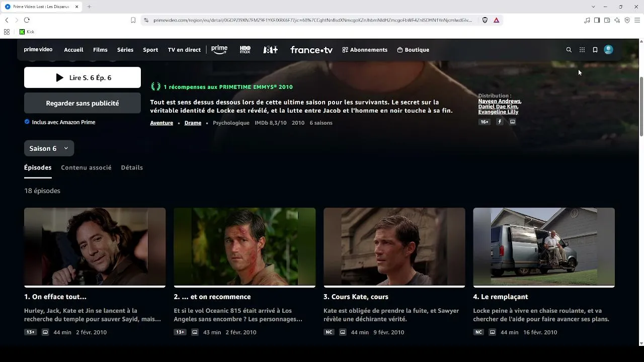Open TV en direct in the navigation
644x362 pixels.
(x=184, y=50)
